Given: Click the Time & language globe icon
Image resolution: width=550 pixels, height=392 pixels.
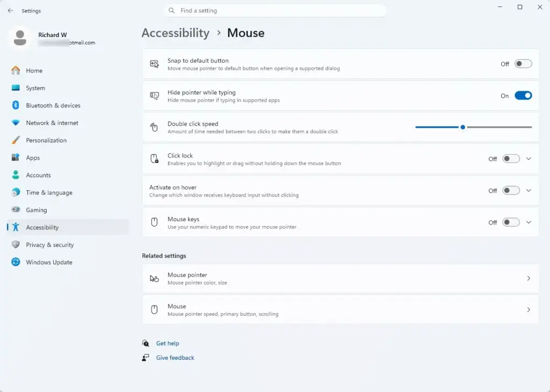Looking at the screenshot, I should [x=16, y=192].
